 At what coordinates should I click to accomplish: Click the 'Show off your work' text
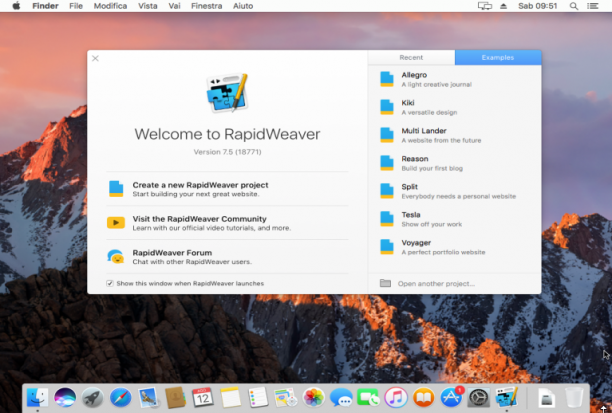[x=432, y=224]
